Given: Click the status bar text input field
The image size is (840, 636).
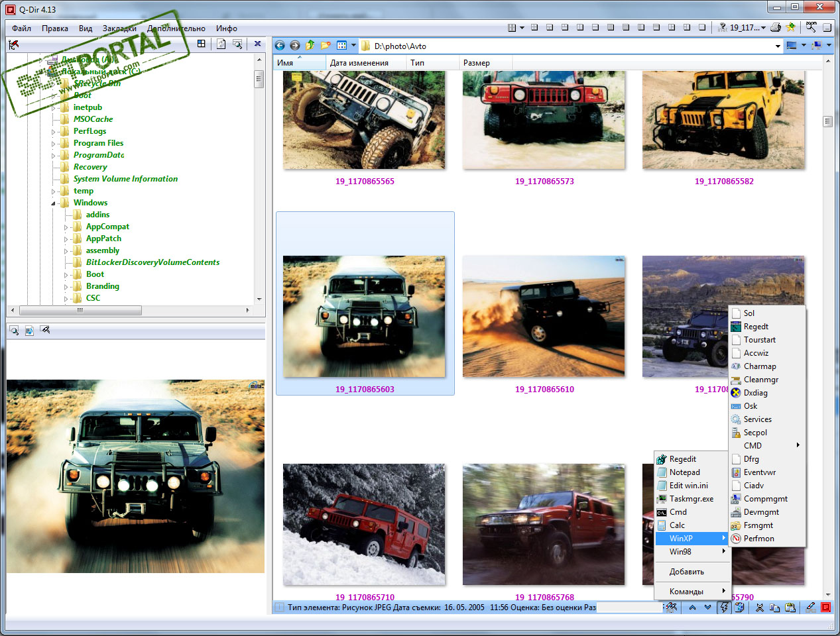Looking at the screenshot, I should pos(630,608).
